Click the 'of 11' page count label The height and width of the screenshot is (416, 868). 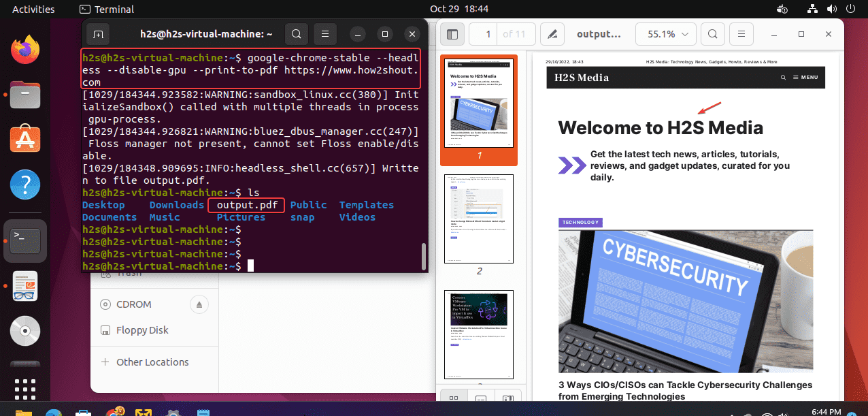coord(514,34)
